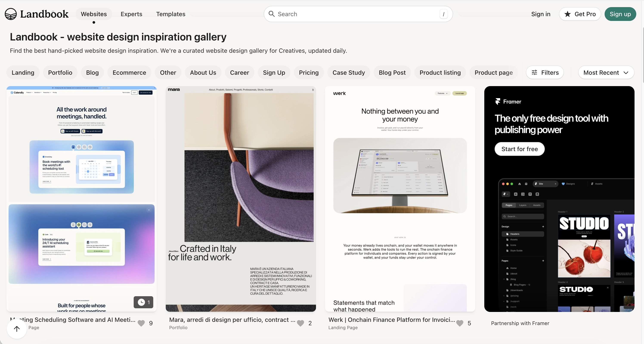Filter by Other category
This screenshot has width=644, height=344.
point(168,73)
